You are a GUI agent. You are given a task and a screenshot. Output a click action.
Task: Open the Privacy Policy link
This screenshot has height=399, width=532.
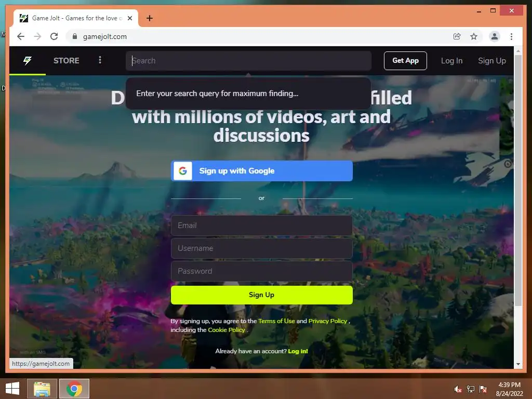[328, 321]
